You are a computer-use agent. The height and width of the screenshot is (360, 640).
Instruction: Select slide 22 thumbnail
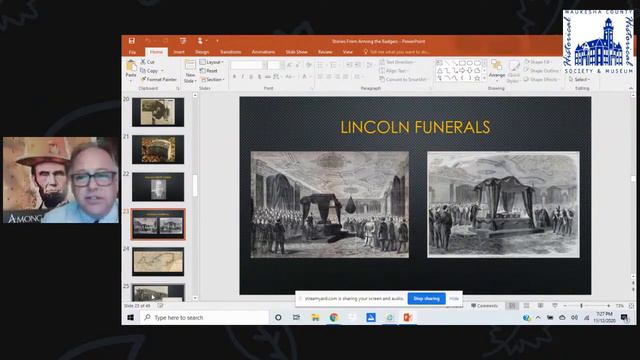[x=158, y=187]
